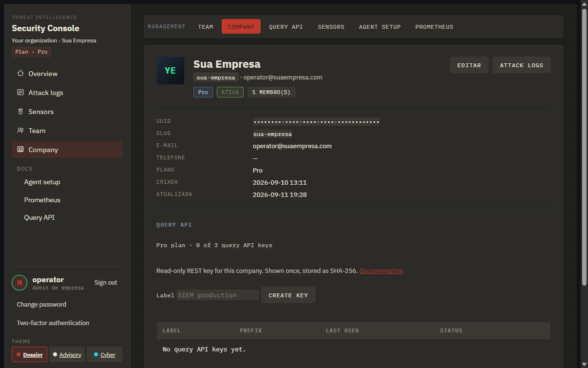This screenshot has height=368, width=588.
Task: Click the Plan · Pro badge in the sidebar
Action: 31,52
